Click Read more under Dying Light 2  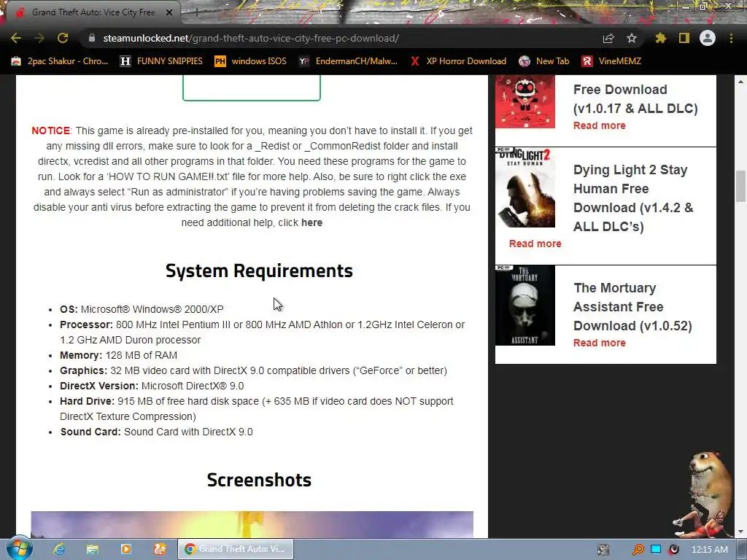535,244
